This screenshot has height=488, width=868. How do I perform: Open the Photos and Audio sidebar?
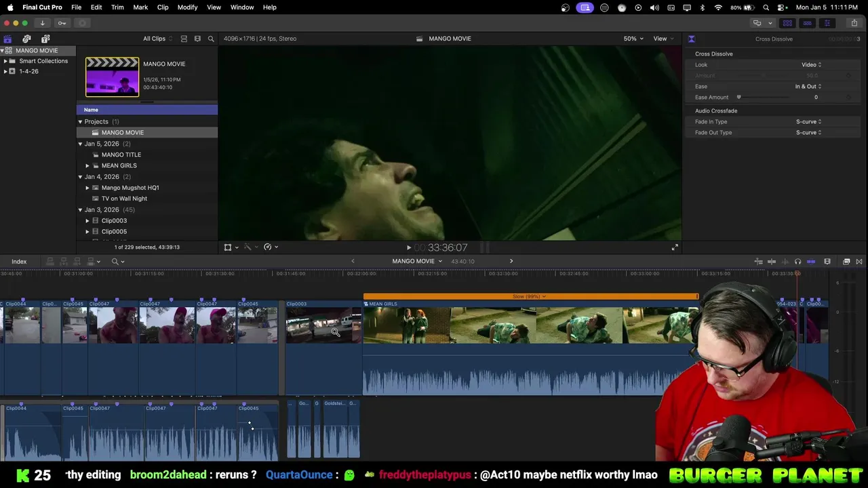[x=26, y=39]
